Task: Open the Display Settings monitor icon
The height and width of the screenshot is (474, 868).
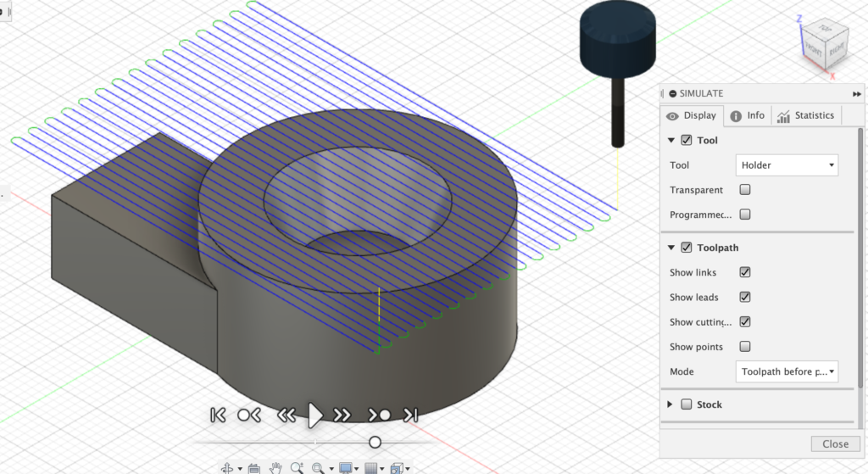Action: pos(346,467)
